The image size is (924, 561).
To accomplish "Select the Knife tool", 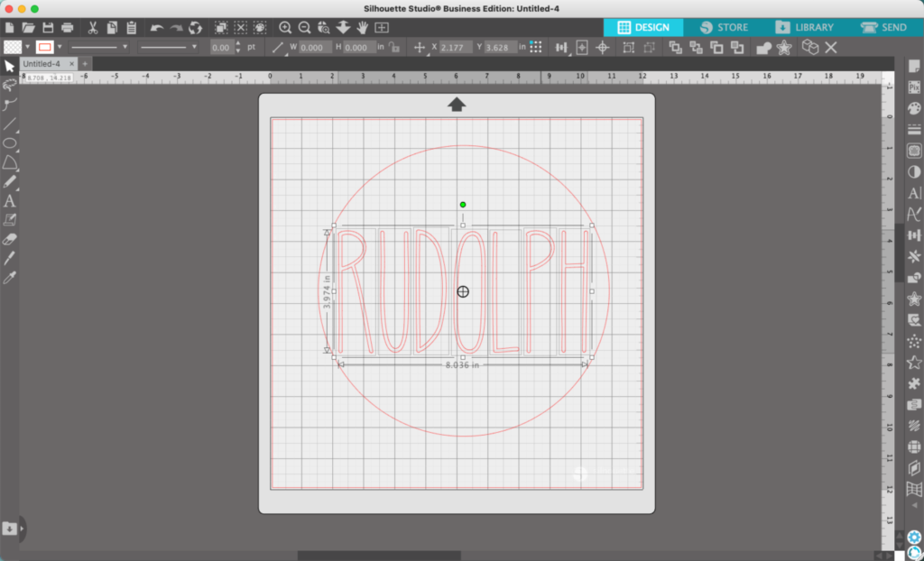I will click(x=9, y=258).
